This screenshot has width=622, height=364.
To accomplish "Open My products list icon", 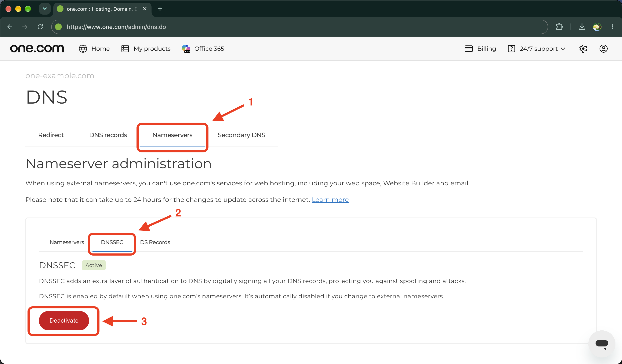I will coord(125,49).
